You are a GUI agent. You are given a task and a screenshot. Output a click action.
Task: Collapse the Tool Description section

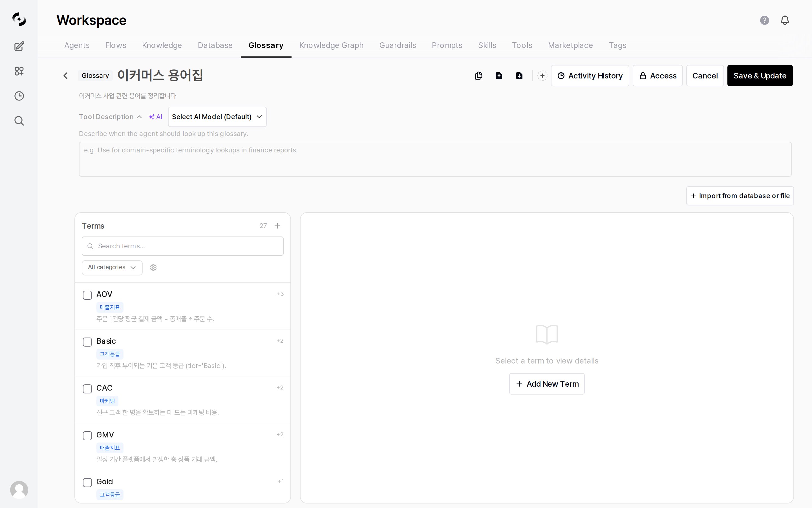[x=111, y=117]
